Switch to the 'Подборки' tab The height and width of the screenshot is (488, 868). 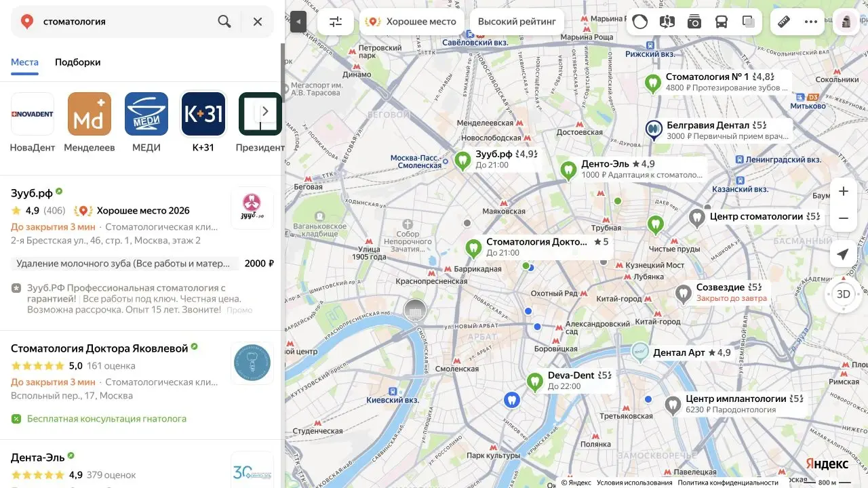coord(78,62)
